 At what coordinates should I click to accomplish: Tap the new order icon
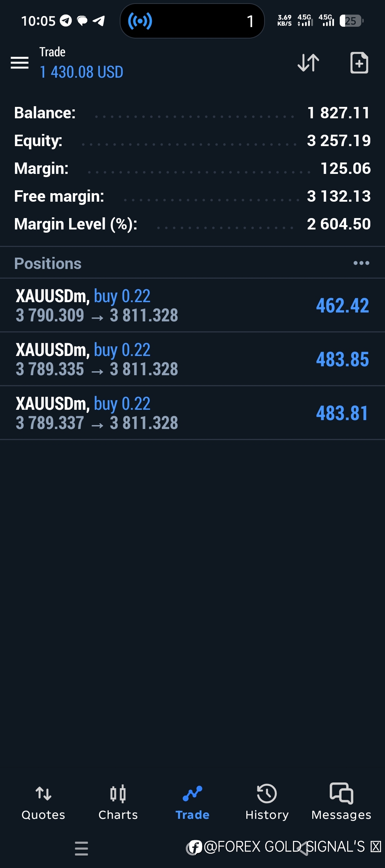(359, 63)
